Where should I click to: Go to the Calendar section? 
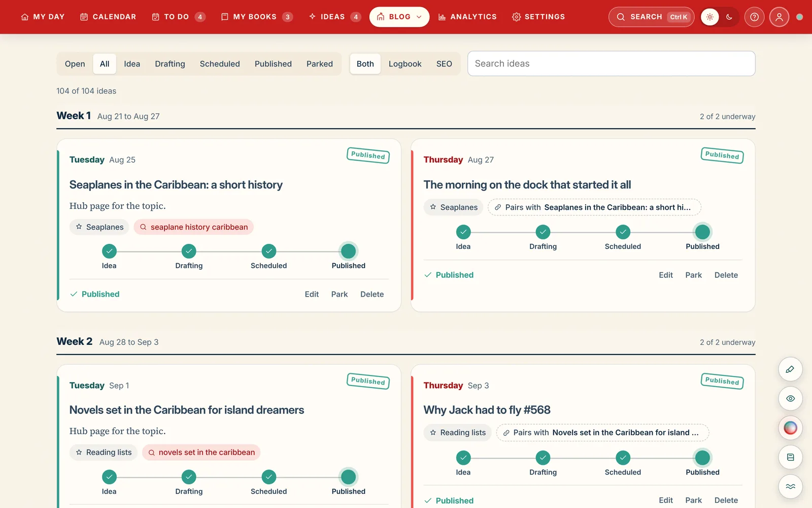108,17
